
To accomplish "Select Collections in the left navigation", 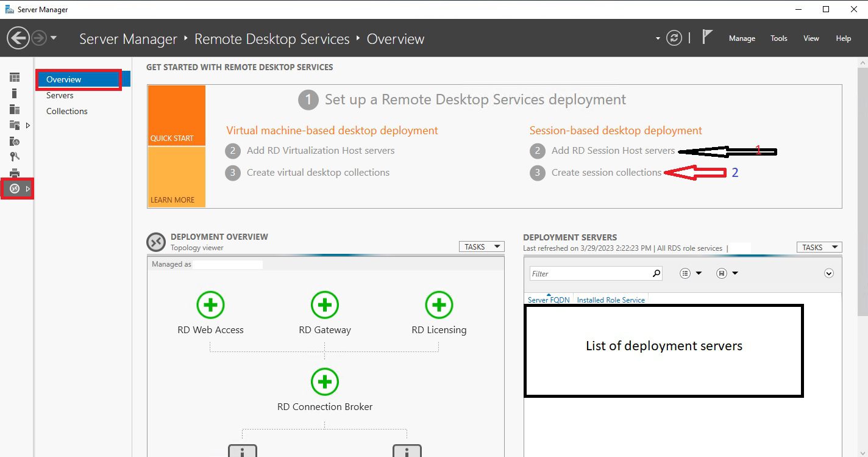I will click(67, 111).
